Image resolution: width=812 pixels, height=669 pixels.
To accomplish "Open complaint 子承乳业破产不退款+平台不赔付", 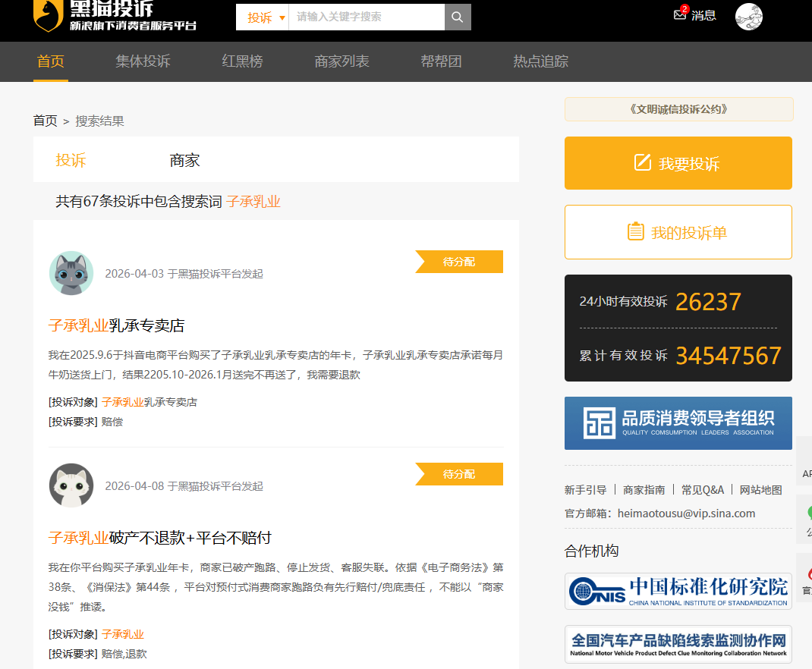I will pos(160,538).
